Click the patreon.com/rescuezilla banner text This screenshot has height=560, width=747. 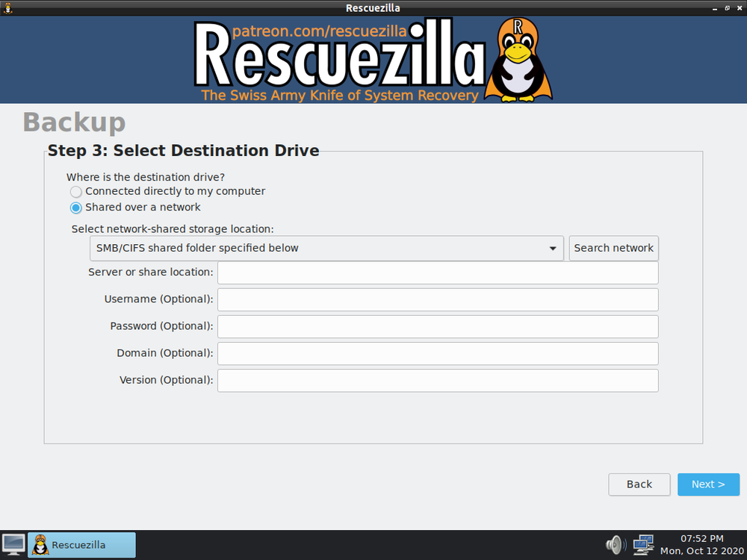(x=320, y=31)
